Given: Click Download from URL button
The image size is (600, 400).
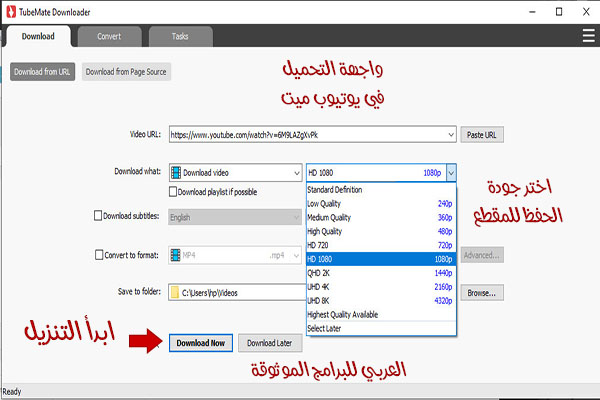Looking at the screenshot, I should pos(42,72).
